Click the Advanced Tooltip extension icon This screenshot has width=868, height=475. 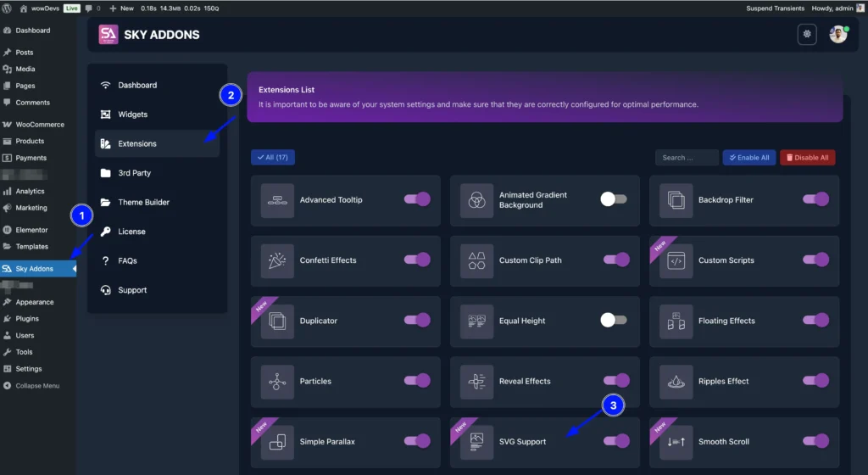[x=277, y=200]
